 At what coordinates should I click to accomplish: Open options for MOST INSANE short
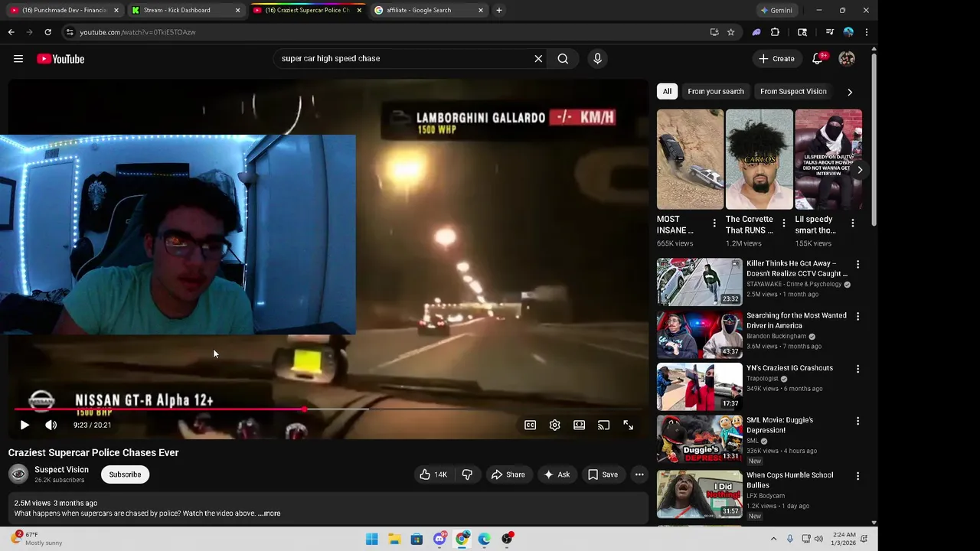714,223
